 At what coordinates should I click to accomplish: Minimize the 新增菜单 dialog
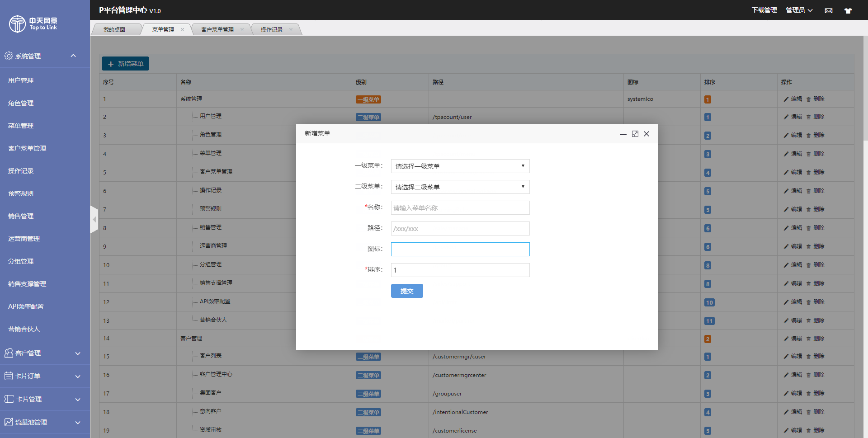(623, 134)
